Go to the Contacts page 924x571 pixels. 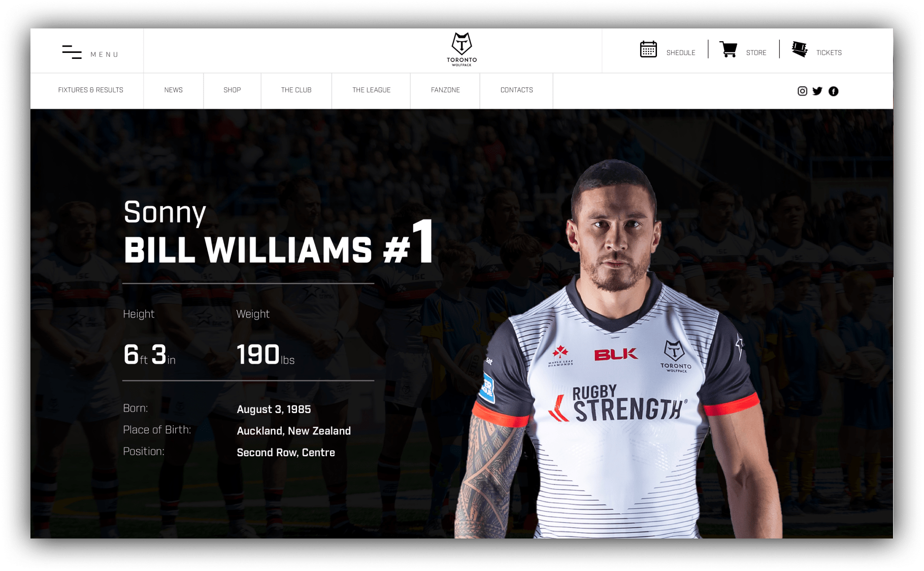(x=516, y=90)
